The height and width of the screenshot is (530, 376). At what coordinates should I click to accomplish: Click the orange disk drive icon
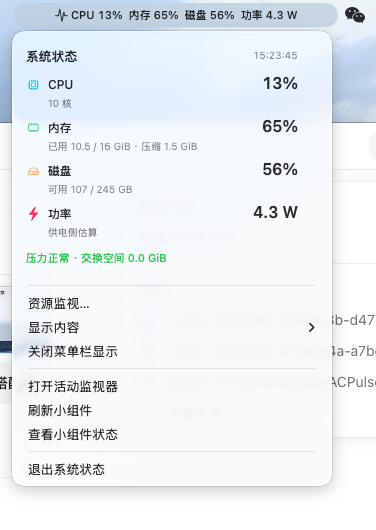pos(33,171)
